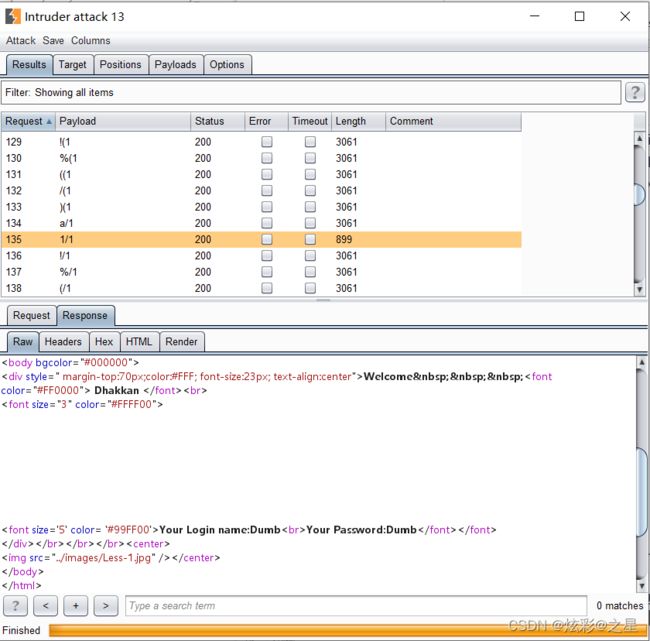
Task: Click the 0 matches search count label
Action: tap(619, 606)
